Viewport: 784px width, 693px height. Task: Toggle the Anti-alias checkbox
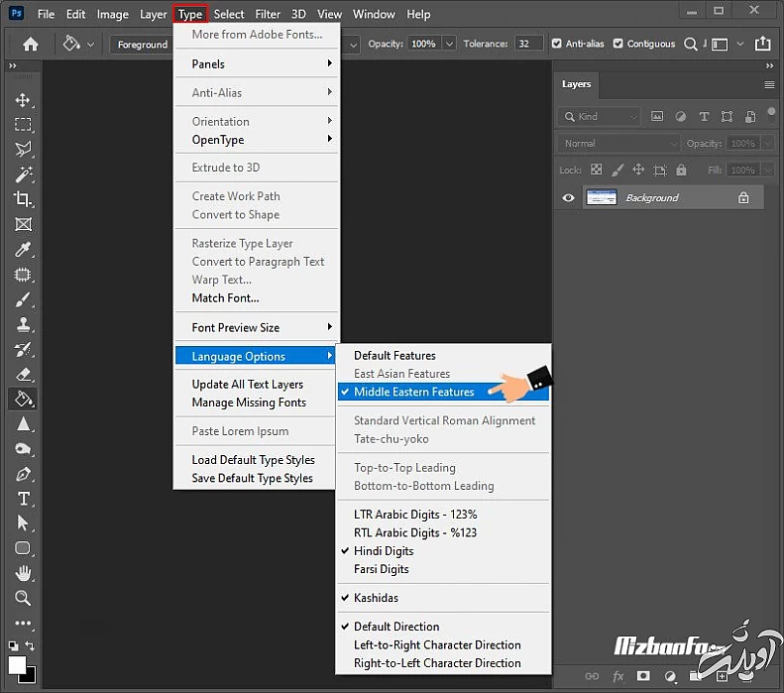click(557, 44)
